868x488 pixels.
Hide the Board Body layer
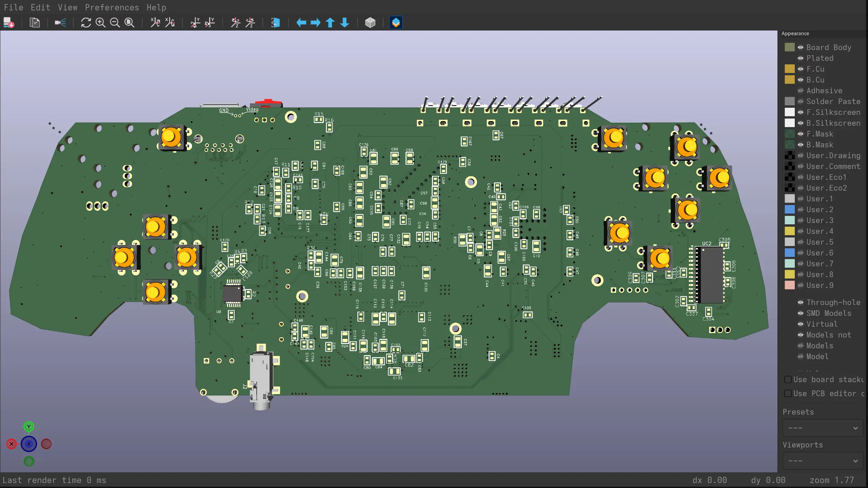(801, 47)
